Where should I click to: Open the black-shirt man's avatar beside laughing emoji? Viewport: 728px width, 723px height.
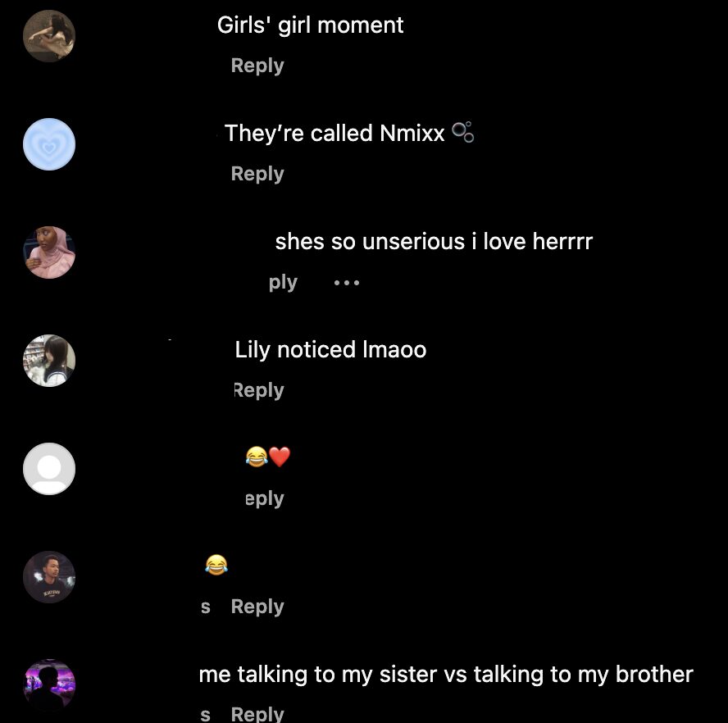(49, 577)
